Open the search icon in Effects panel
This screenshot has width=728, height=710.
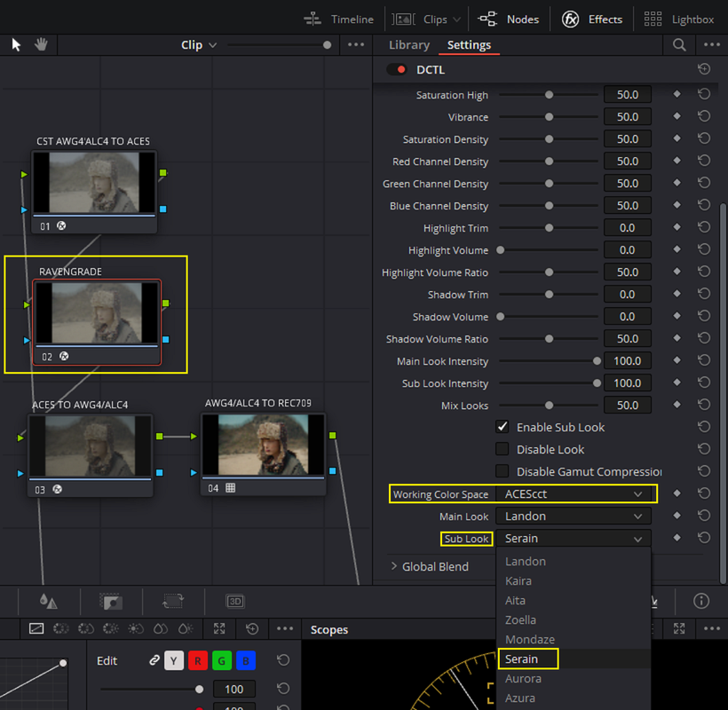[679, 44]
